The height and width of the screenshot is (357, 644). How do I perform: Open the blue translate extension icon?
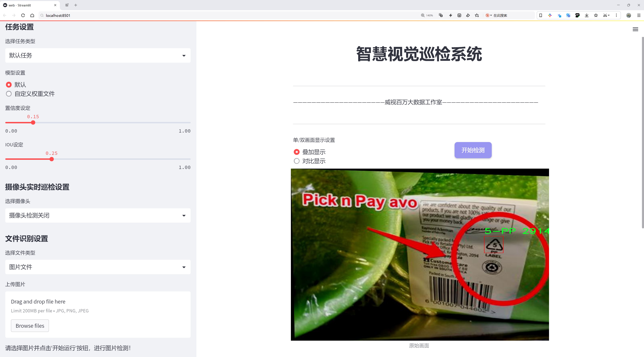point(568,15)
